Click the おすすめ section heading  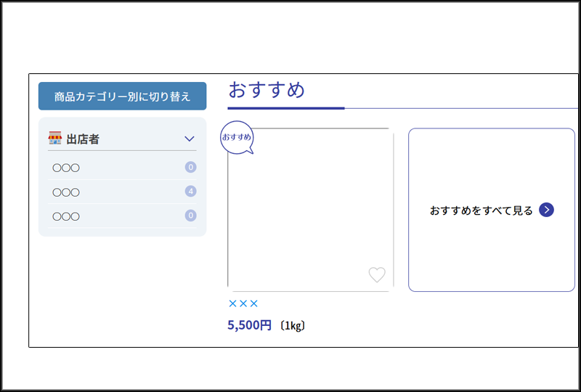(267, 90)
